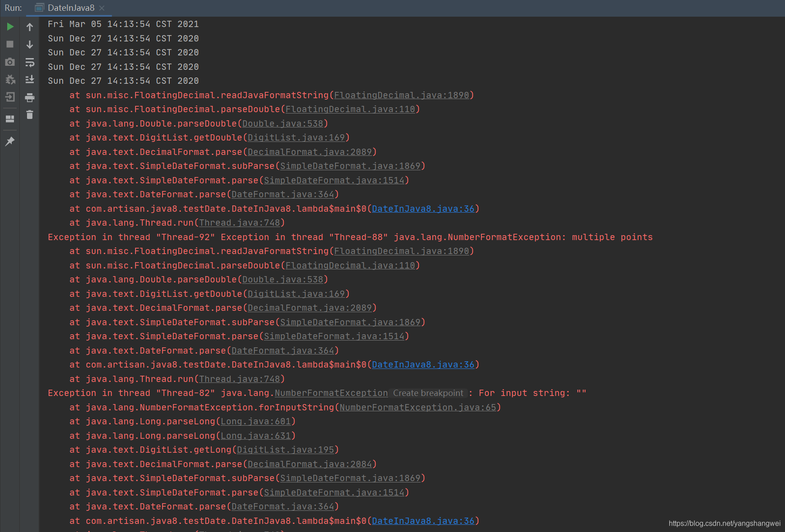
Task: Open second FloatingDecimal.java:1890 link under Thread-88
Action: 401,251
